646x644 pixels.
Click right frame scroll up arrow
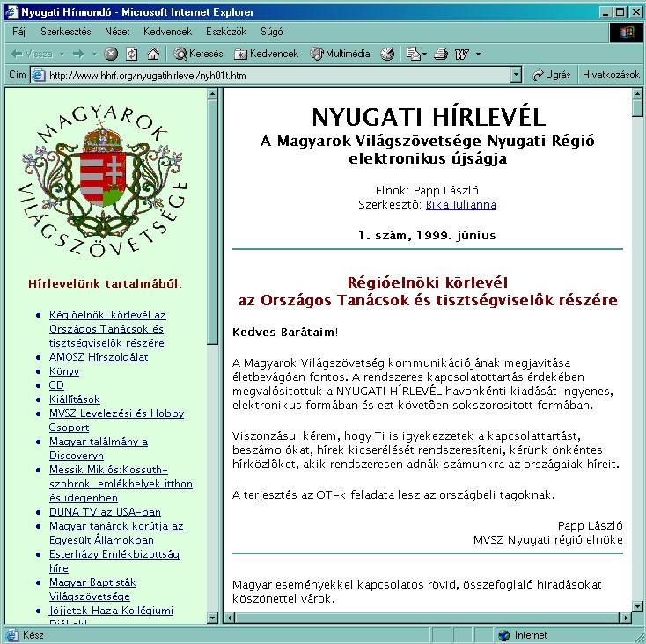pyautogui.click(x=637, y=94)
